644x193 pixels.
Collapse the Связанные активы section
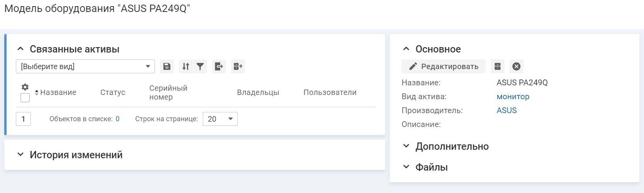coord(21,49)
